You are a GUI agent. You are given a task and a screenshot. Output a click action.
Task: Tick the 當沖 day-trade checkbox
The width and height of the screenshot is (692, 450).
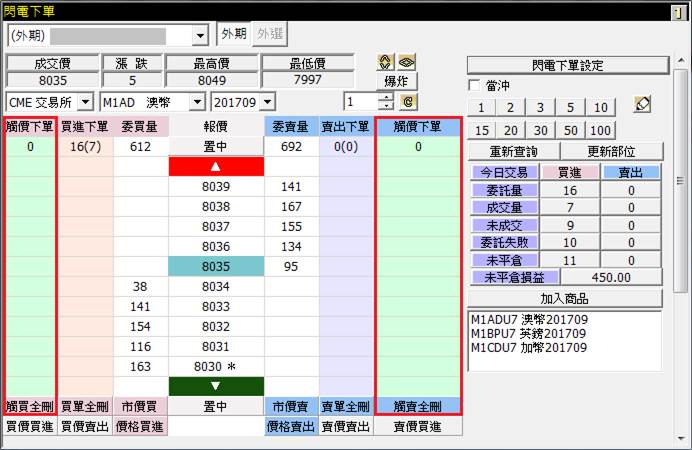pyautogui.click(x=474, y=85)
